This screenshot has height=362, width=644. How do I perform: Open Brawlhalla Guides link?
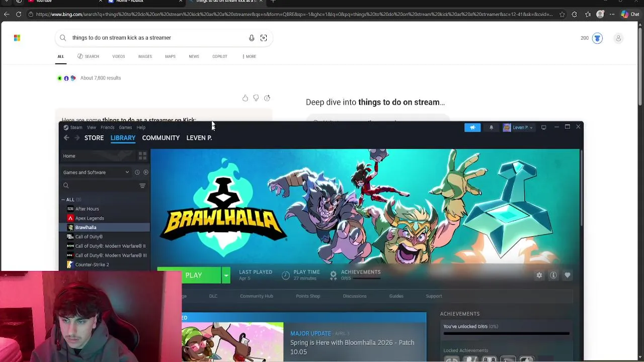pos(396,296)
